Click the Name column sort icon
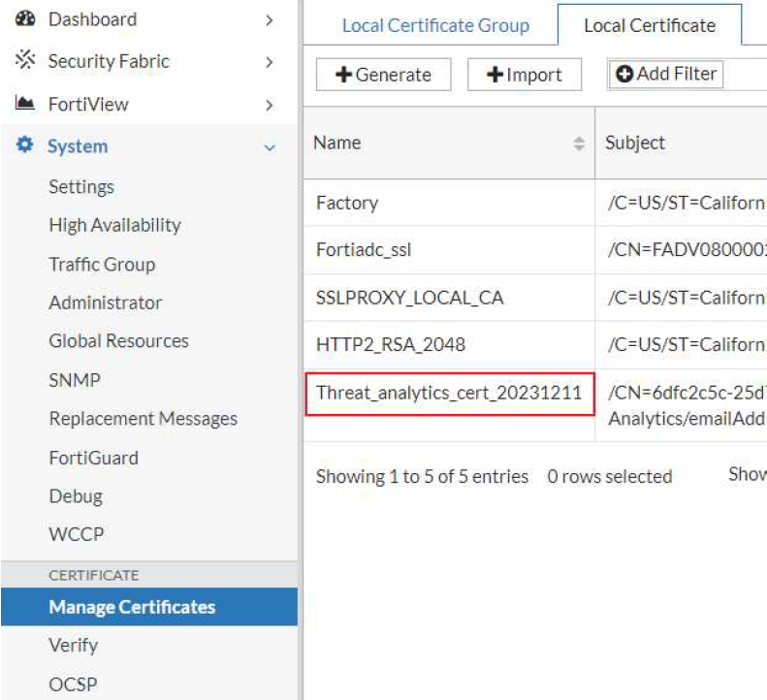 point(579,143)
